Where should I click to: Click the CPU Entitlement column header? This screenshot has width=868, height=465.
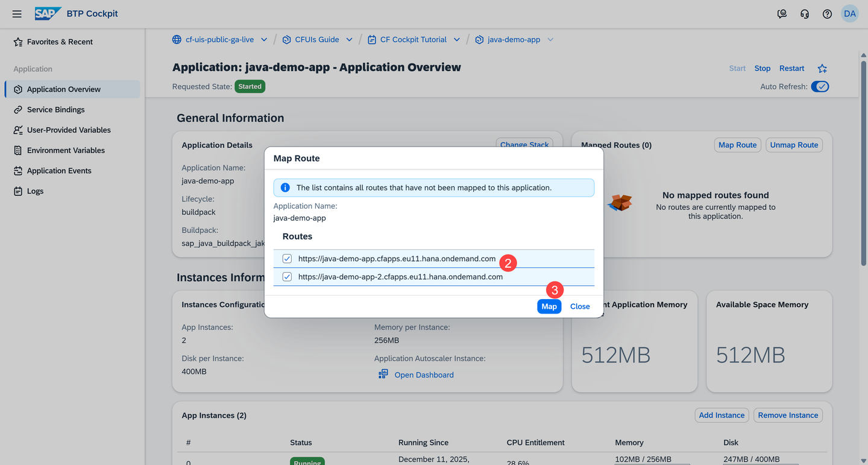point(536,443)
